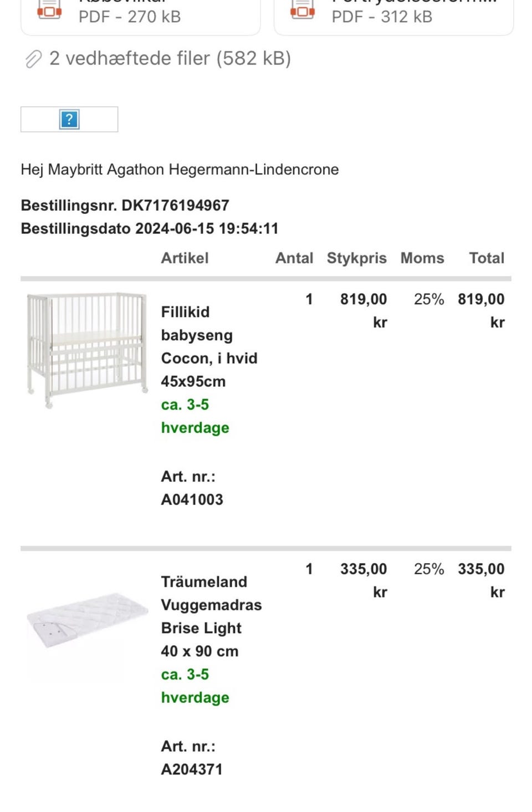Tap the order date 2024-06-15 19:54:11

(207, 228)
